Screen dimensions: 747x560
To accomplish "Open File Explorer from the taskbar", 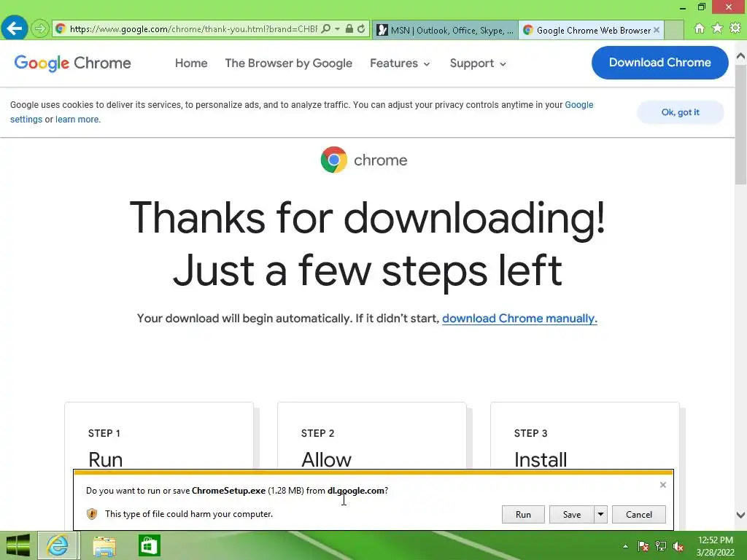I will pos(104,545).
